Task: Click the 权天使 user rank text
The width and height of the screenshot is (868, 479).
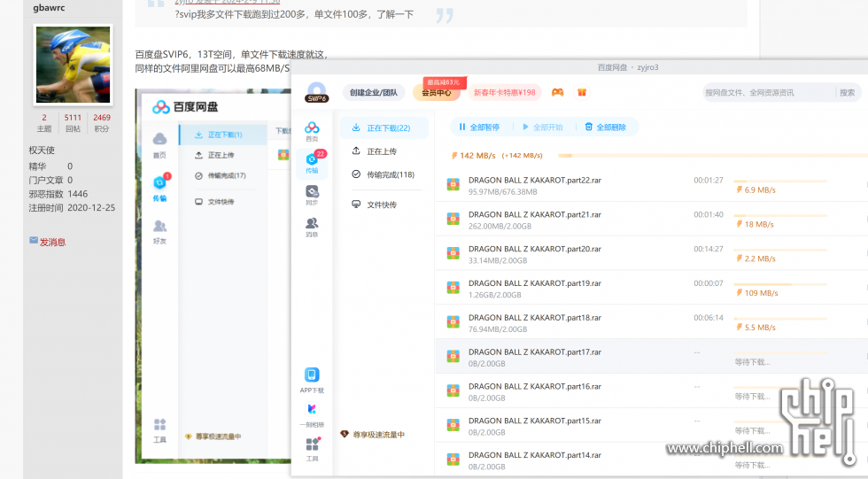Action: 42,151
